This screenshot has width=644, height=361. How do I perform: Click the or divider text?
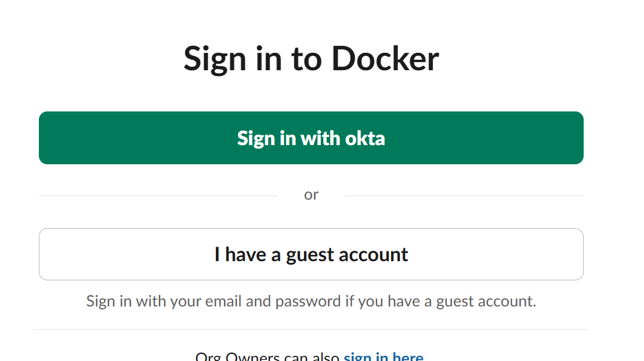pos(311,194)
